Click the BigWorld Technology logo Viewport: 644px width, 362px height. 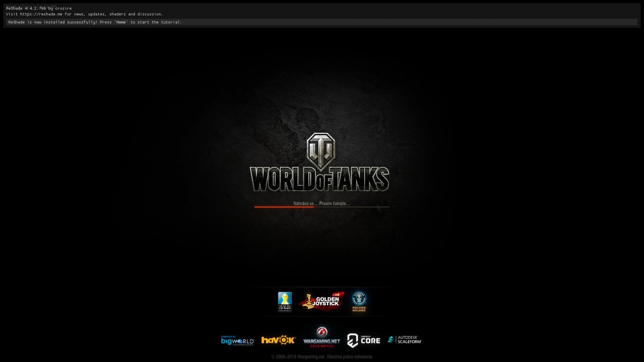tap(237, 341)
